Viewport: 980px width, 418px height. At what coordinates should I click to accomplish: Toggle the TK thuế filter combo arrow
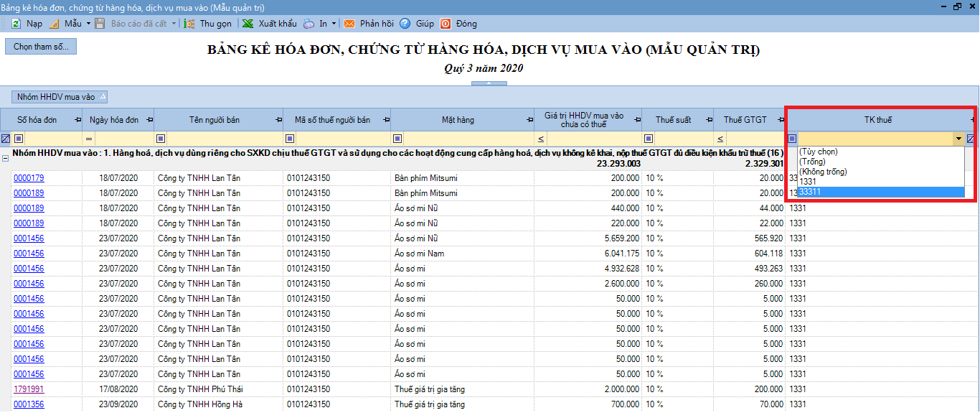click(x=958, y=139)
